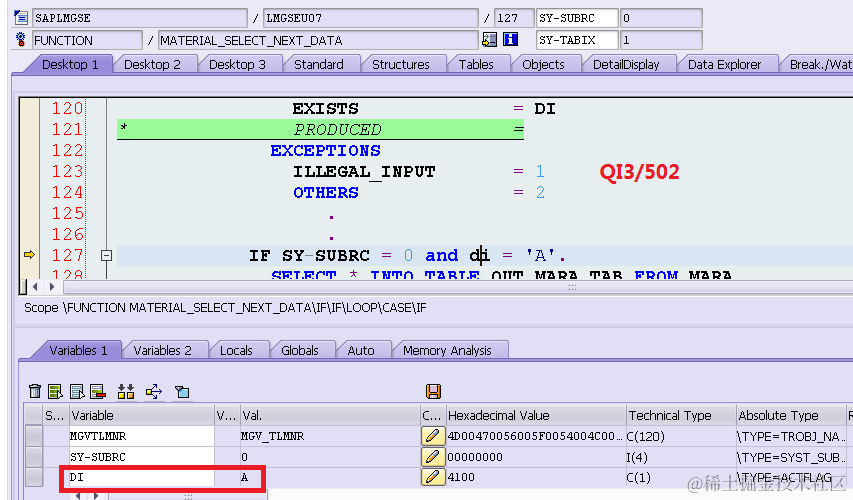Select the Variables 1 tab
Viewport: 853px width, 500px height.
[x=78, y=350]
